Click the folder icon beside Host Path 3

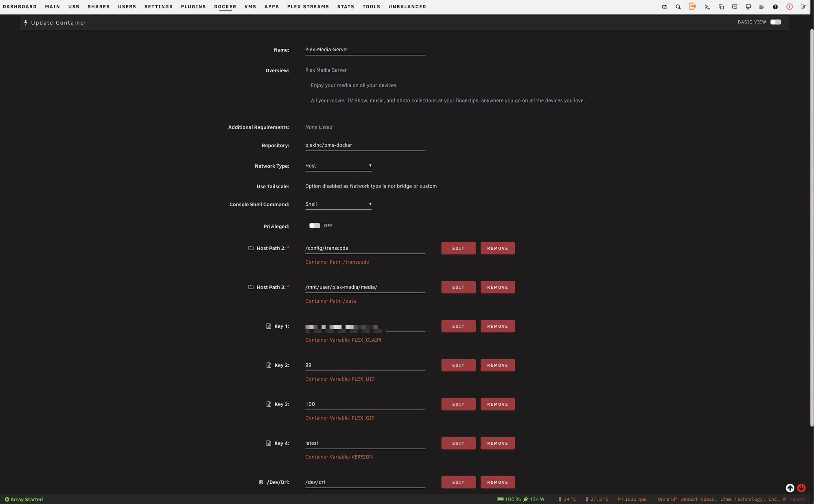[x=251, y=287]
